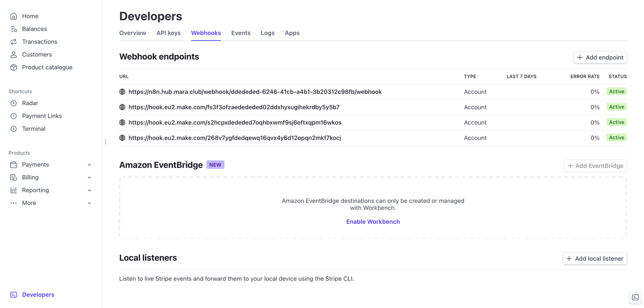Expand the More section chevron

click(x=90, y=203)
